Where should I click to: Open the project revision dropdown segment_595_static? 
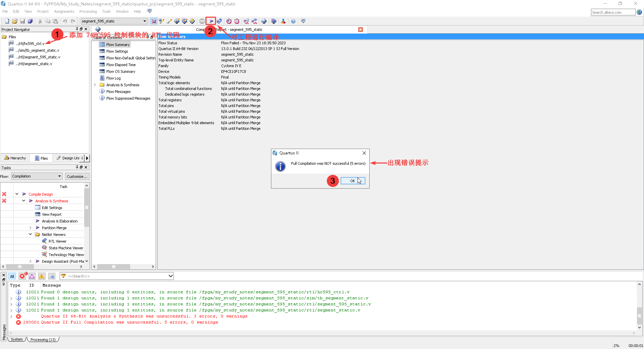coord(114,21)
